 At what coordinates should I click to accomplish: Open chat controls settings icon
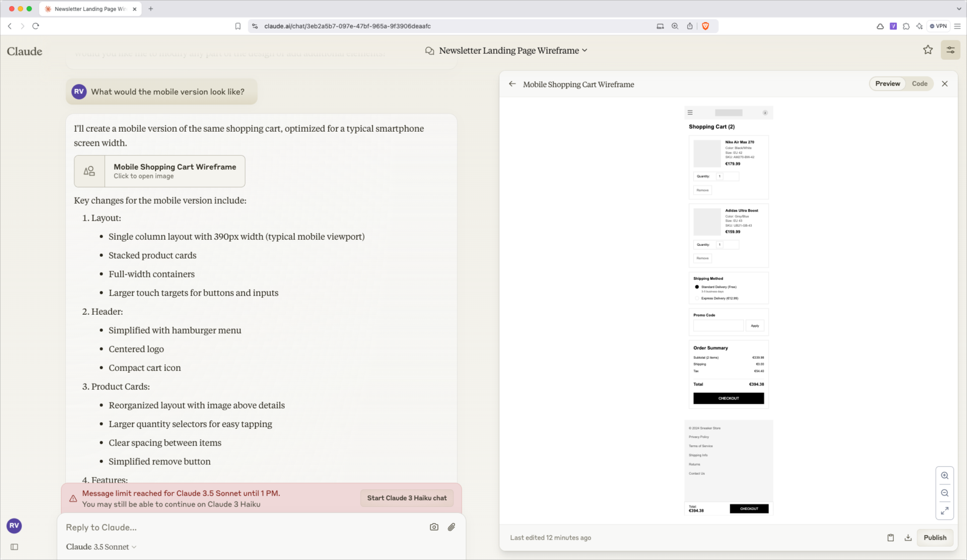point(951,50)
